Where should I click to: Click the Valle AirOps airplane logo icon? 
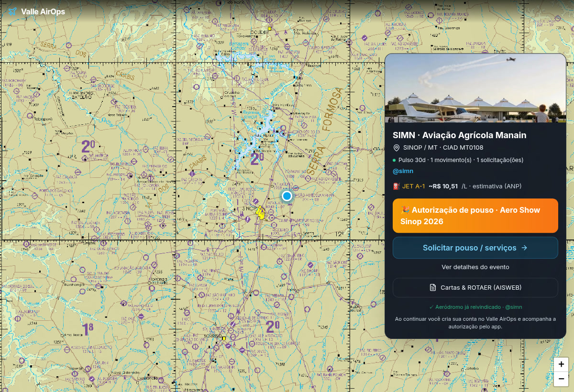[x=12, y=11]
